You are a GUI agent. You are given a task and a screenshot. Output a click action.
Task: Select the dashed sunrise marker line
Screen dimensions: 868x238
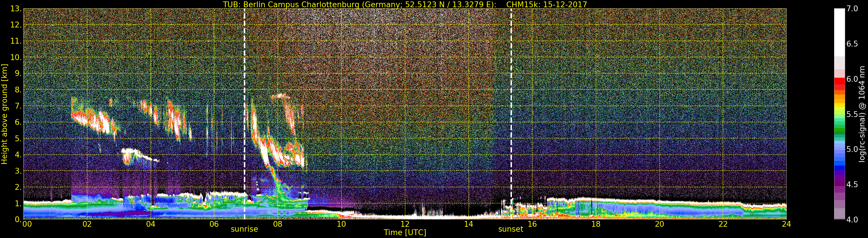coord(244,114)
